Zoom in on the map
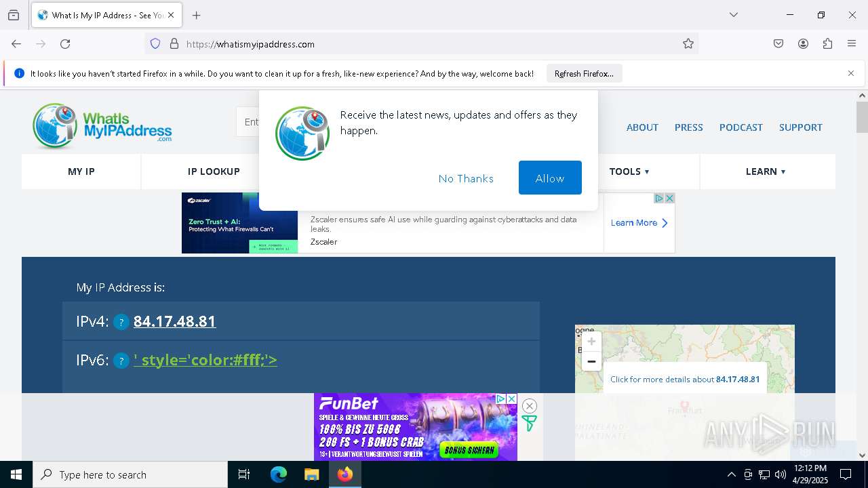 (x=591, y=342)
